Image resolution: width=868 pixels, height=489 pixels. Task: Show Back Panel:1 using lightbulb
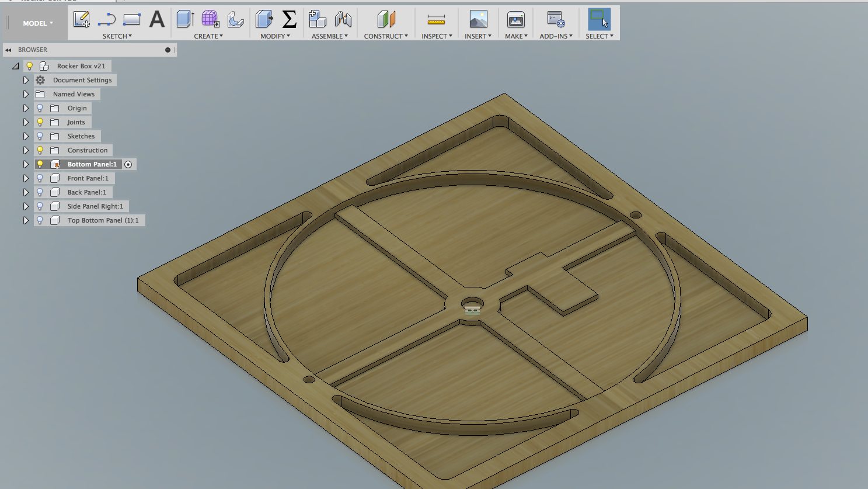click(x=40, y=192)
